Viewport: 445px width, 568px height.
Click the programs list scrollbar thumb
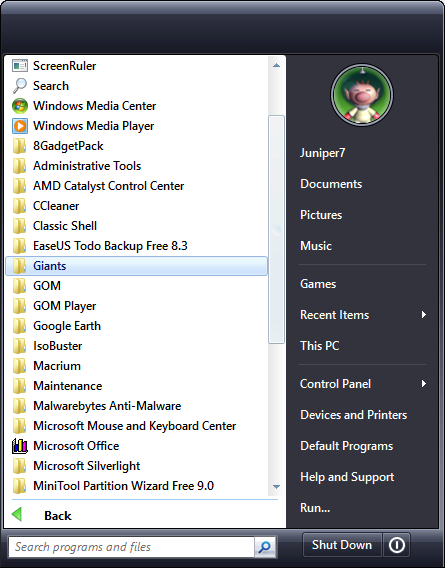tap(276, 229)
